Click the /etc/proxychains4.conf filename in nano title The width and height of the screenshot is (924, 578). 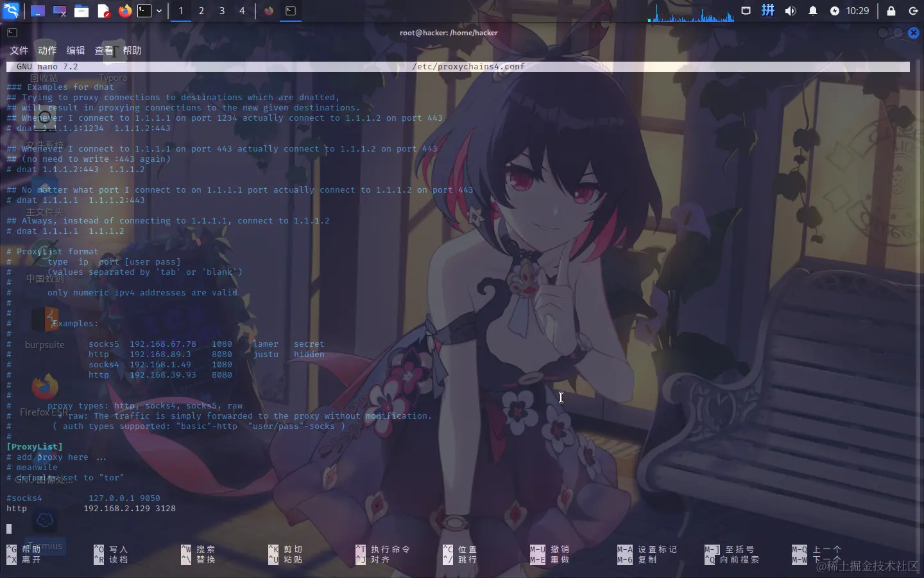[468, 67]
